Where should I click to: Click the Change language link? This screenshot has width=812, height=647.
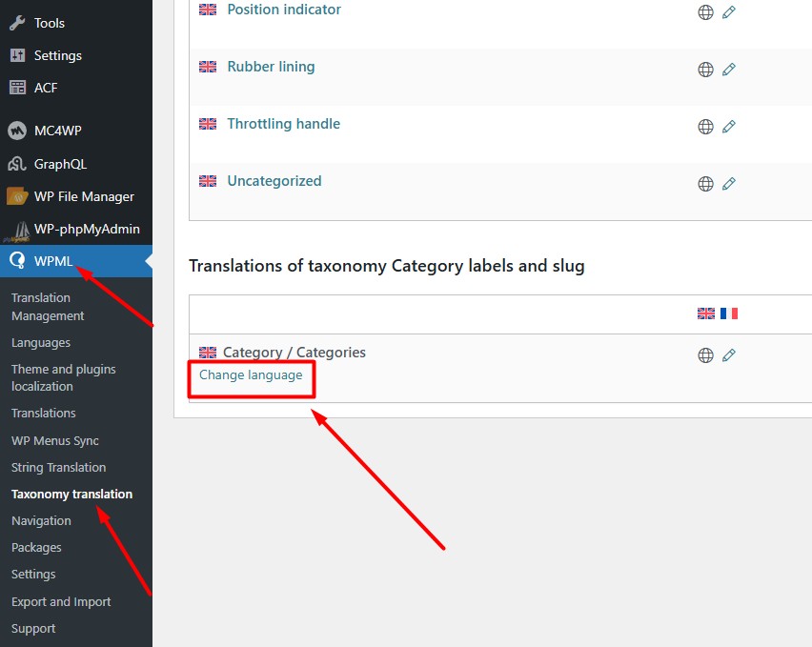coord(251,375)
